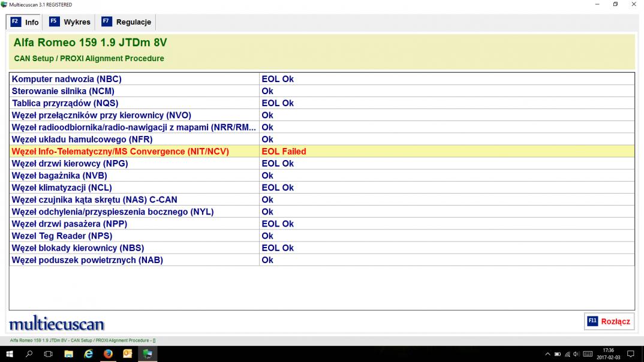Image resolution: width=644 pixels, height=362 pixels.
Task: Click the F5 key icon
Action: [54, 22]
